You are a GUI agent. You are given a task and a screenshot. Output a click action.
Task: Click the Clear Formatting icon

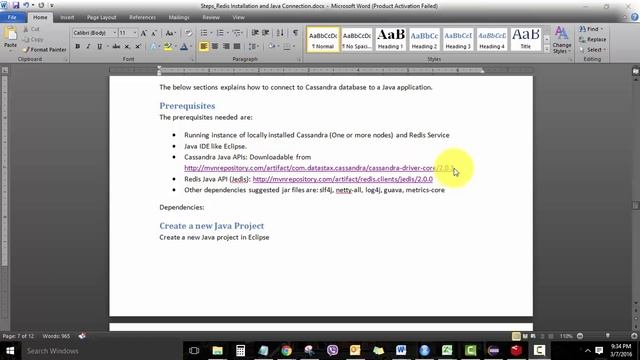click(x=188, y=33)
